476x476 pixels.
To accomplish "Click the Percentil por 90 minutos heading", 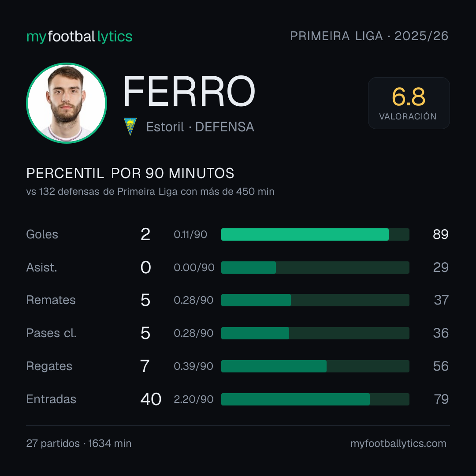I will tap(130, 173).
